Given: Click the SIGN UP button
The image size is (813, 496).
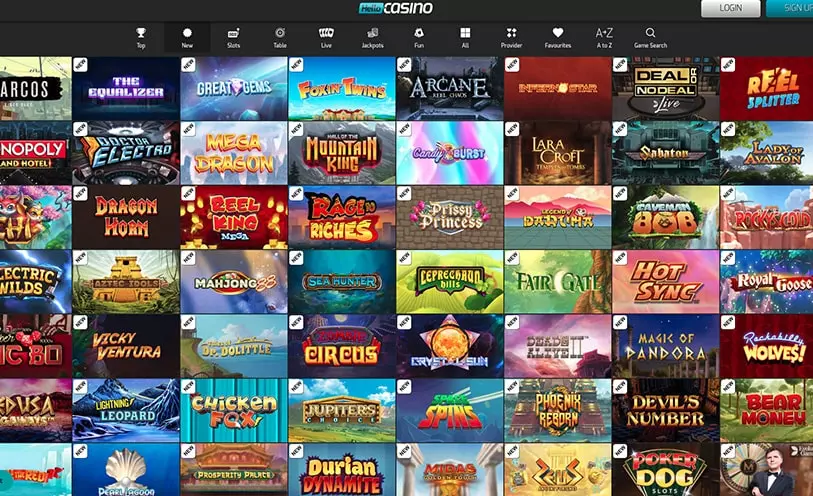Looking at the screenshot, I should (790, 8).
